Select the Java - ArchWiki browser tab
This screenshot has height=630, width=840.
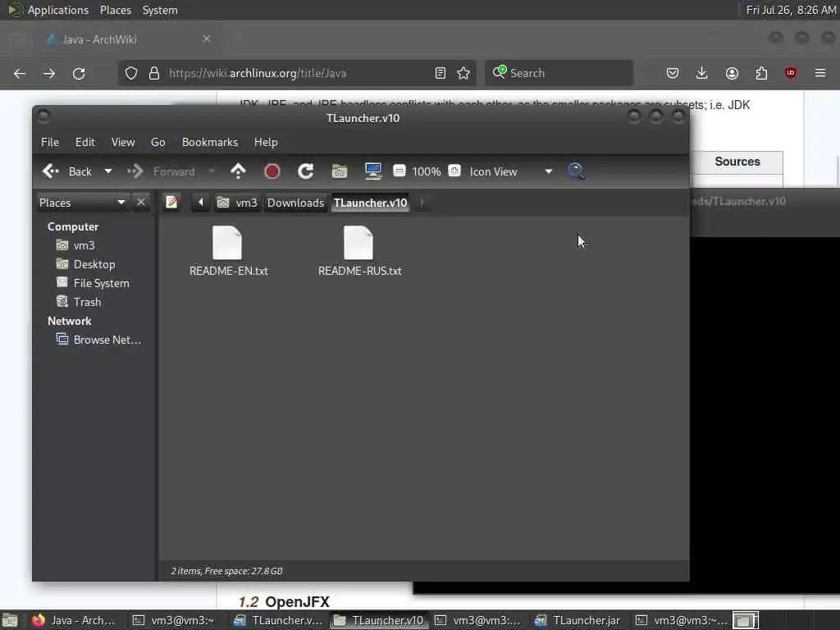[129, 39]
